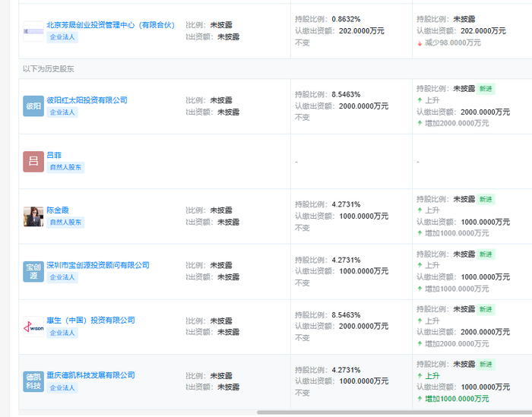Click the 北京芳晟 company logo thumbnail
The width and height of the screenshot is (532, 417).
click(33, 31)
